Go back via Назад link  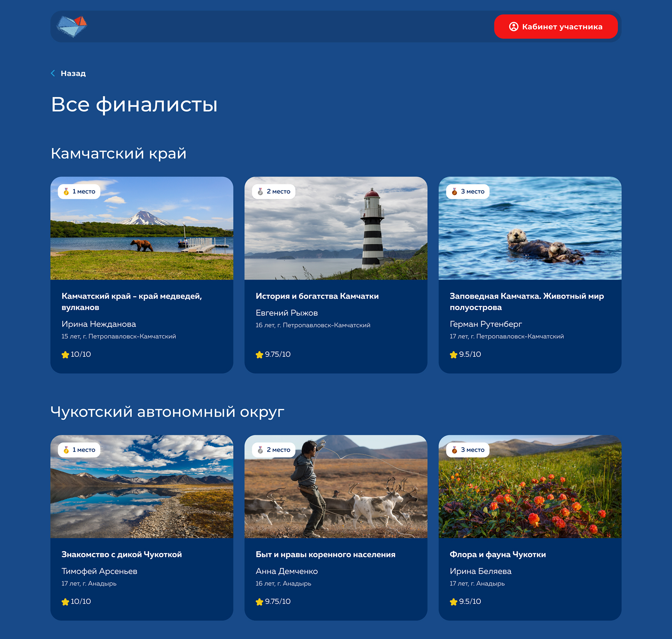click(x=73, y=73)
